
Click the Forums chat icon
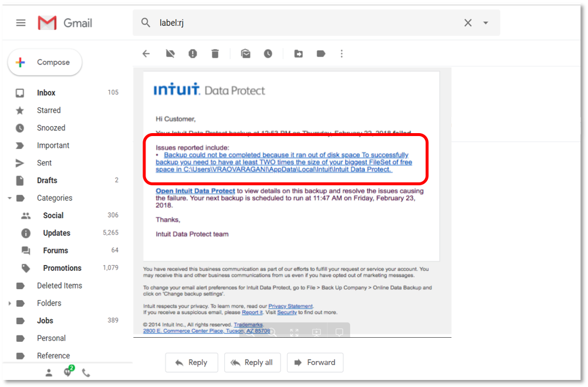[26, 250]
